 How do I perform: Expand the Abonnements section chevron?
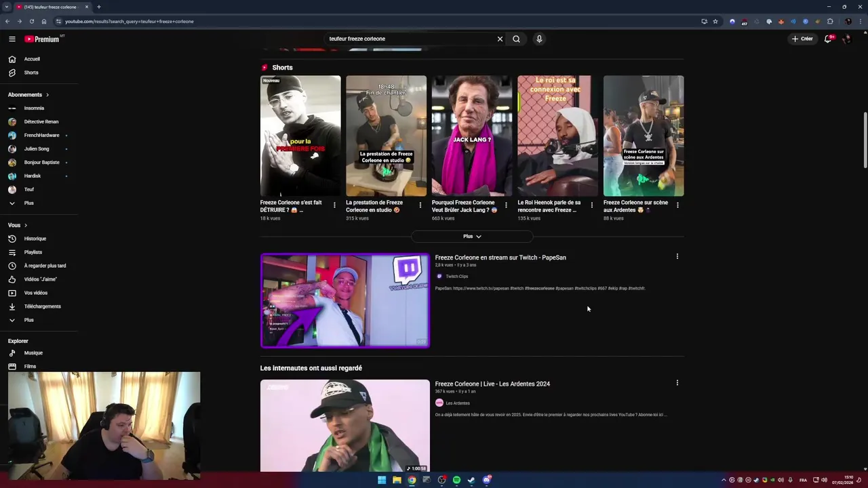click(47, 95)
